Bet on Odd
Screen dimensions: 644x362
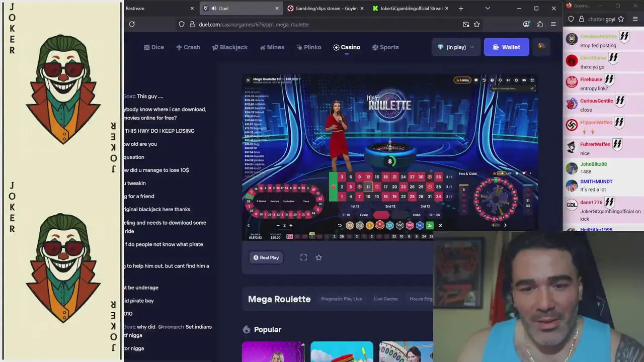click(x=417, y=215)
